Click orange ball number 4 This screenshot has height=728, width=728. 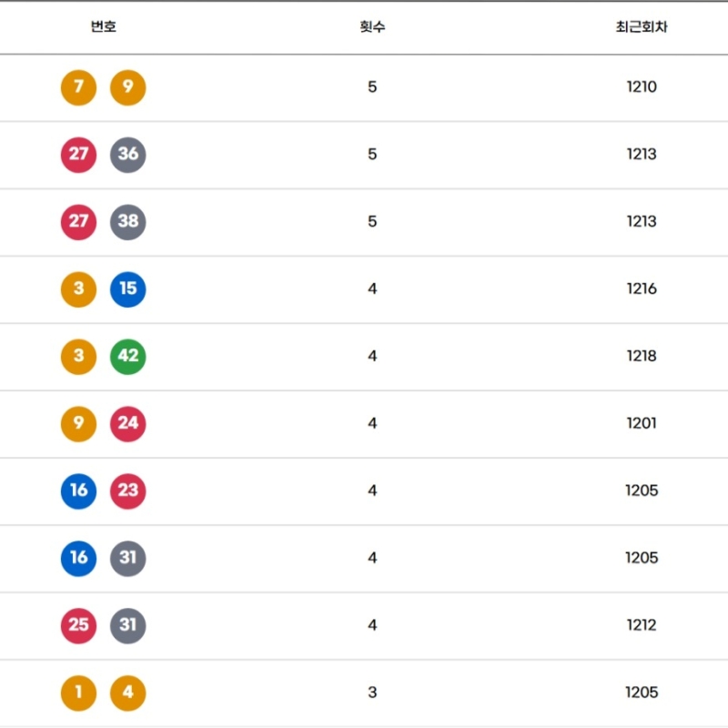click(127, 693)
